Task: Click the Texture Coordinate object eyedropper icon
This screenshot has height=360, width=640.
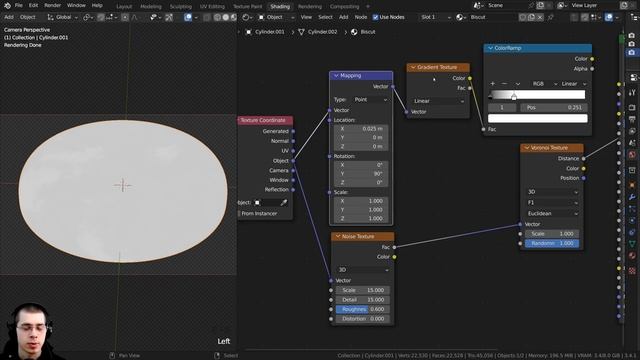Action: click(284, 202)
